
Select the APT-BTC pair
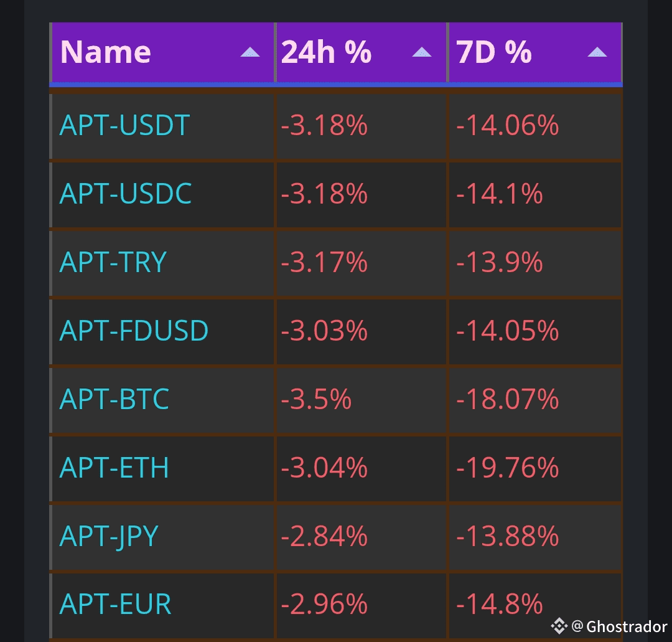pos(114,399)
